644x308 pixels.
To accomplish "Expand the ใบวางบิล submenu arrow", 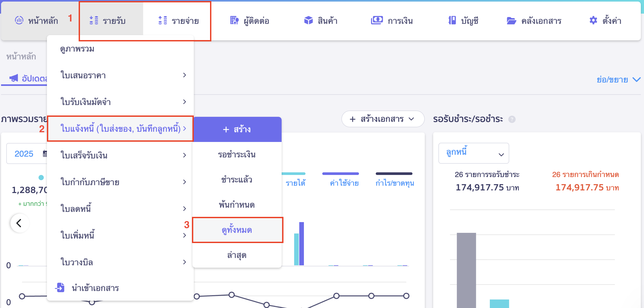I will 185,262.
